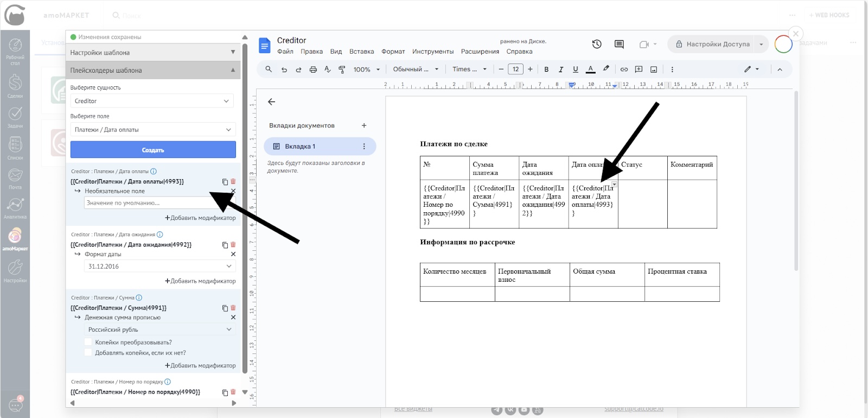Open text color picker

(x=591, y=69)
